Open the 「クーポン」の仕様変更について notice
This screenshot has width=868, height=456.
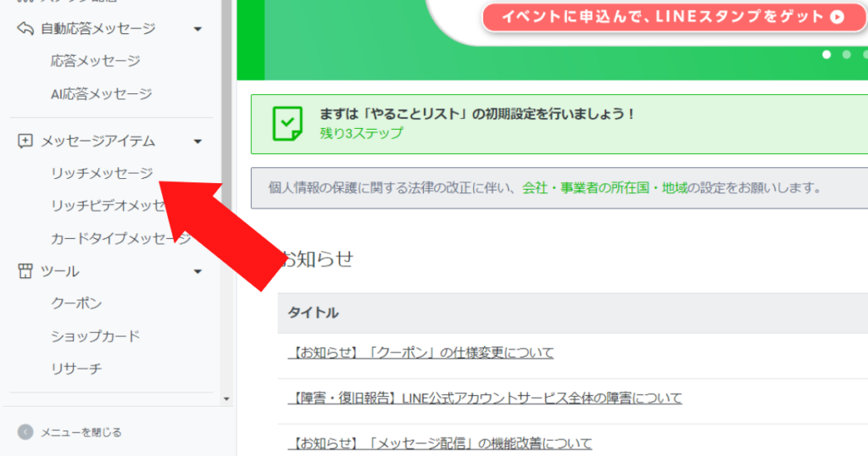(420, 353)
